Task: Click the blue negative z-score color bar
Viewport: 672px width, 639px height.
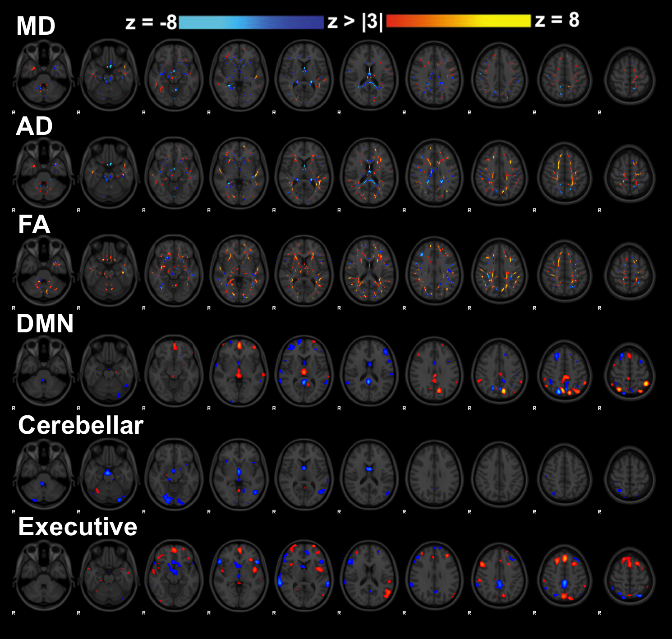Action: (251, 23)
